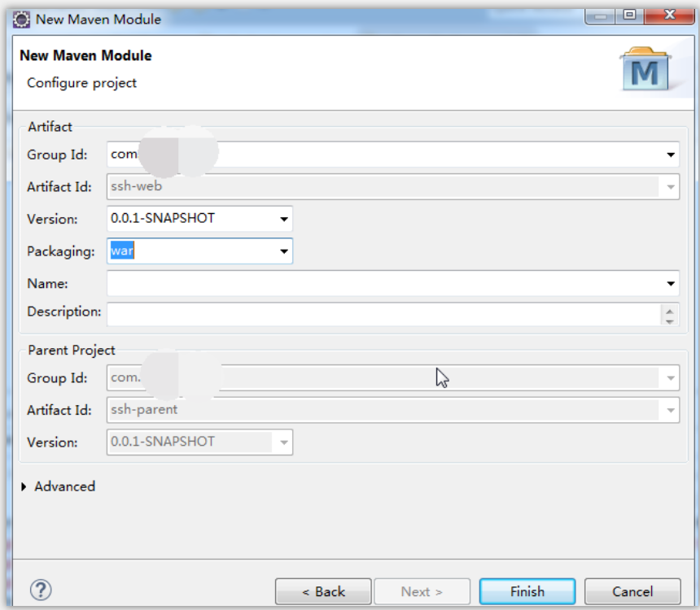Expand the Advanced section
The width and height of the screenshot is (700, 610).
click(24, 486)
